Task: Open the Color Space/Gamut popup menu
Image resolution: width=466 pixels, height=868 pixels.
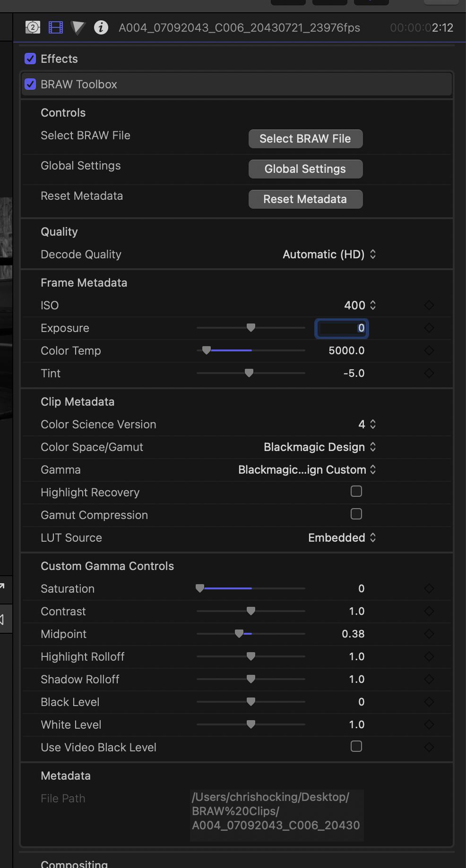Action: (x=319, y=447)
